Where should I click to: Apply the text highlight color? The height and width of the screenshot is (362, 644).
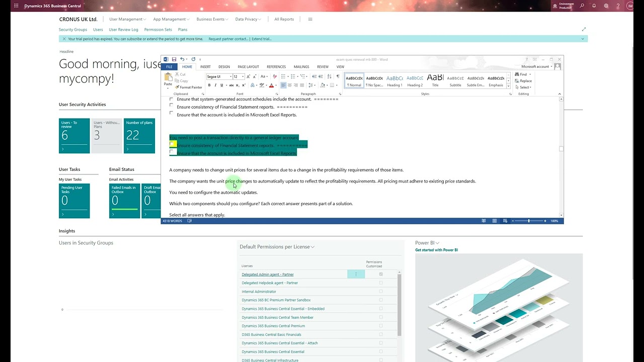[x=262, y=85]
